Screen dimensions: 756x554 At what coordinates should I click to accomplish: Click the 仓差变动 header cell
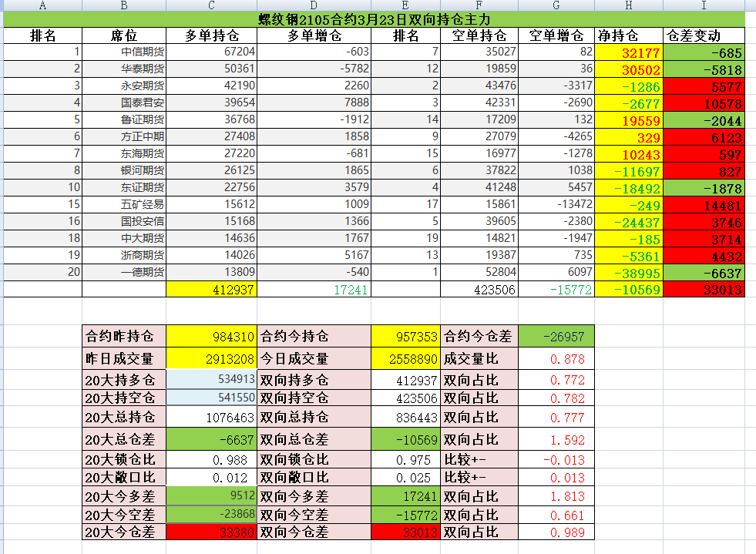704,36
